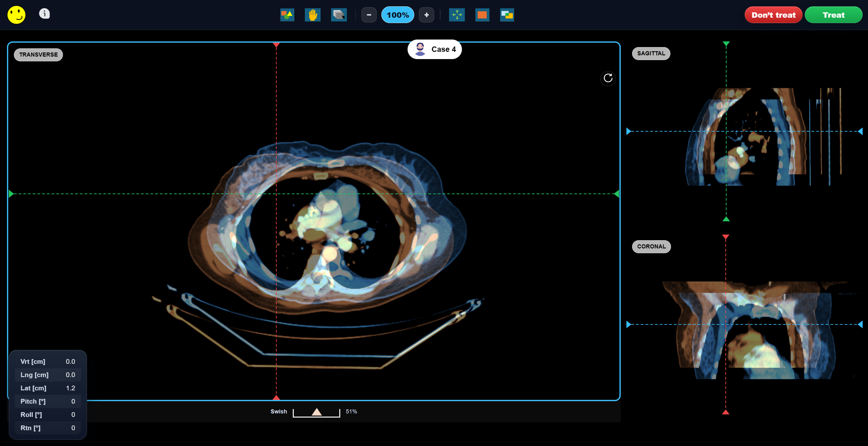This screenshot has height=446, width=868.
Task: Select the TRANSVERSE view label
Action: (x=38, y=55)
